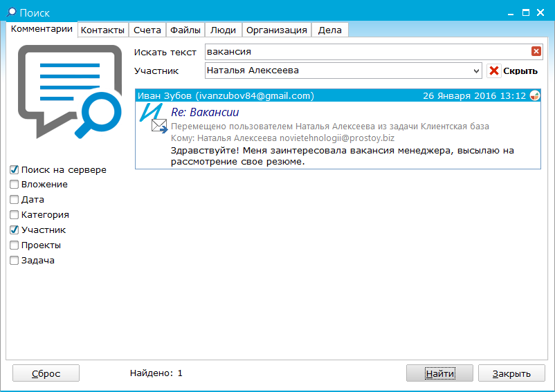Open the Файлы tab
555x392 pixels.
(x=185, y=30)
